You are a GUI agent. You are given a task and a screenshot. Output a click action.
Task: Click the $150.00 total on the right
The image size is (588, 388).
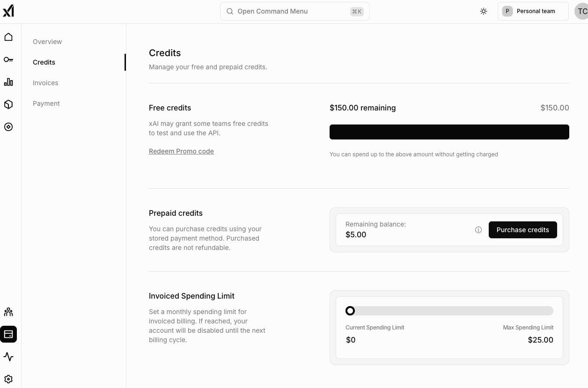[555, 108]
